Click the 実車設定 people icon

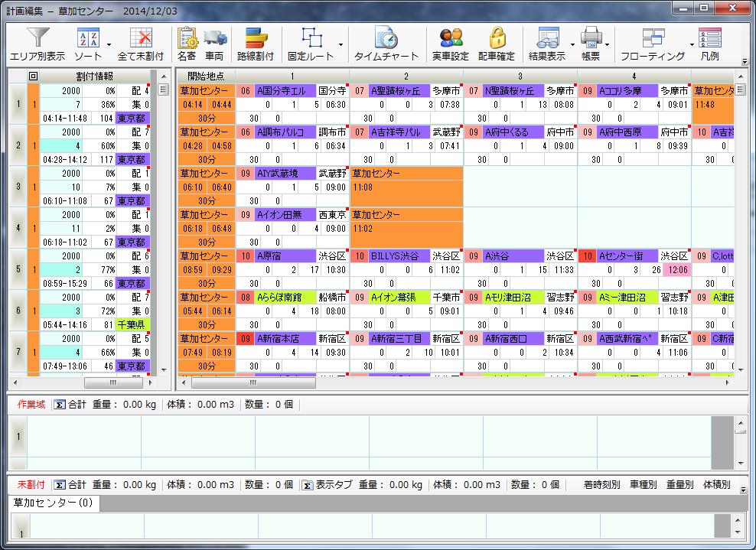coord(451,38)
